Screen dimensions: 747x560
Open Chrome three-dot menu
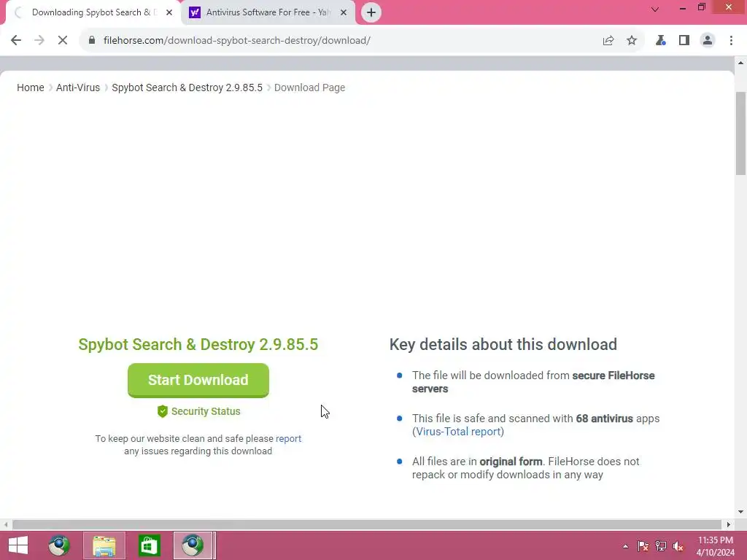pyautogui.click(x=731, y=41)
